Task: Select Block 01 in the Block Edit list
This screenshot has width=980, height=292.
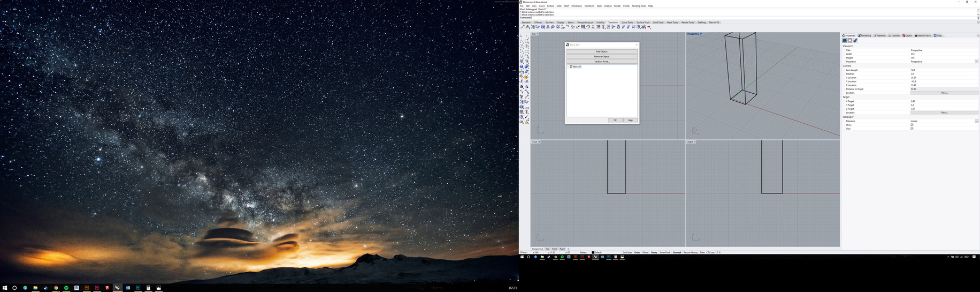Action: (x=577, y=67)
